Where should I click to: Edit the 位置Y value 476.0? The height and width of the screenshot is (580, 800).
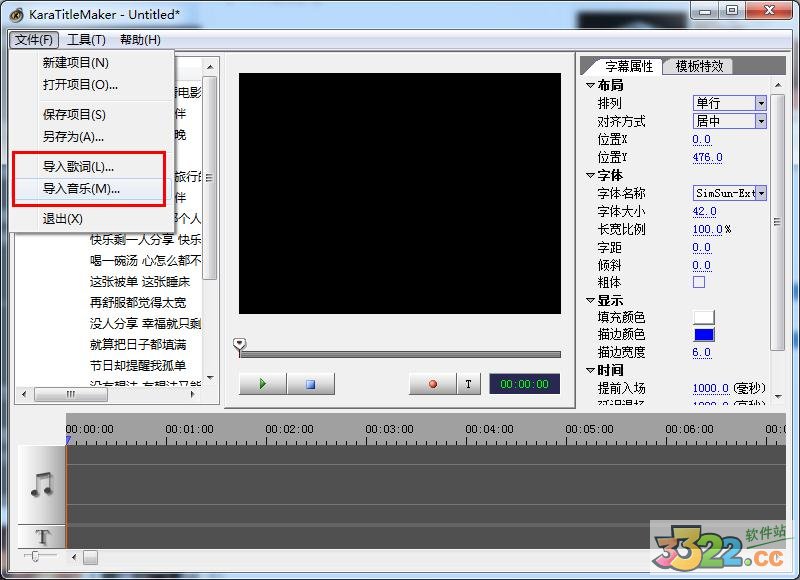click(707, 157)
